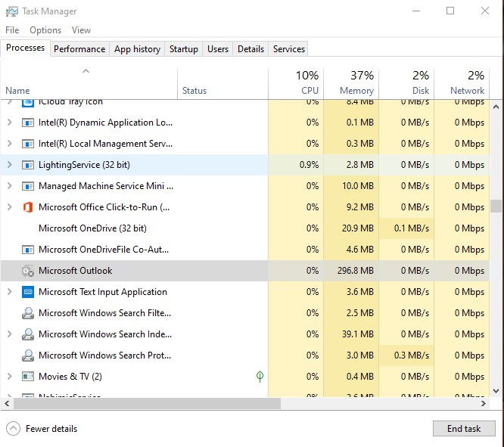This screenshot has width=504, height=447.
Task: Click the LightingService (32 bit) process icon
Action: click(28, 165)
